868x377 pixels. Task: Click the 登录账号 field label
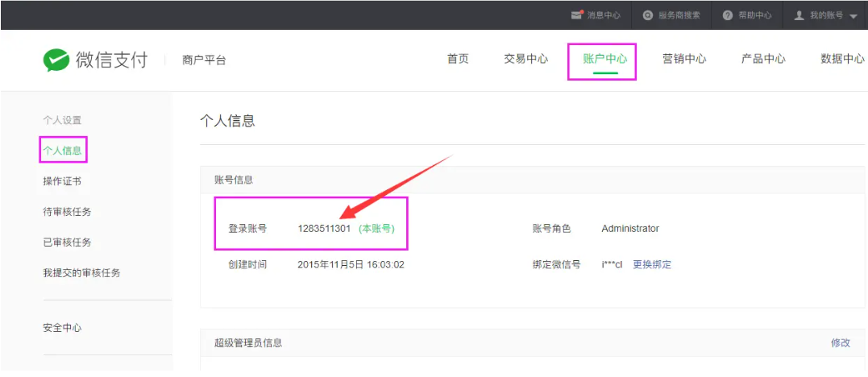[x=248, y=229]
